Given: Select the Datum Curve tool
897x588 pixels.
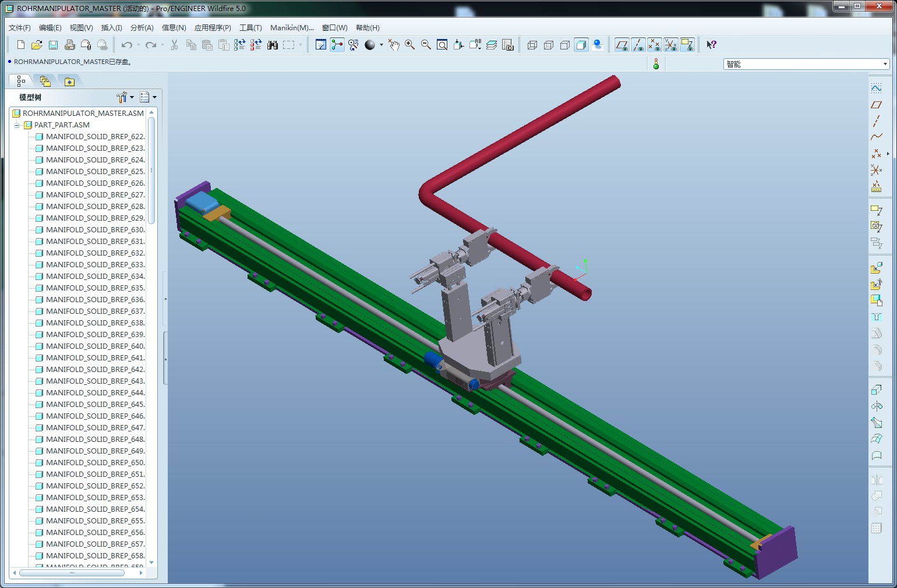Looking at the screenshot, I should (877, 137).
